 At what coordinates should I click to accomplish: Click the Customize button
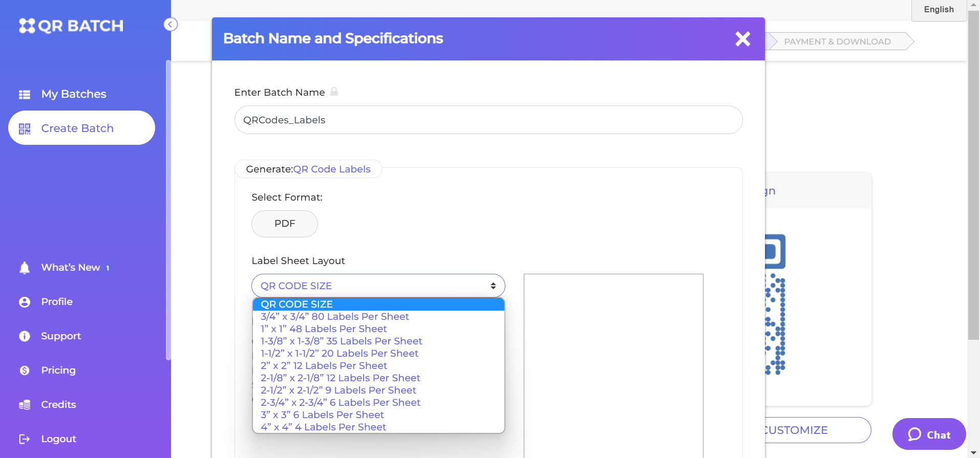pos(818,430)
